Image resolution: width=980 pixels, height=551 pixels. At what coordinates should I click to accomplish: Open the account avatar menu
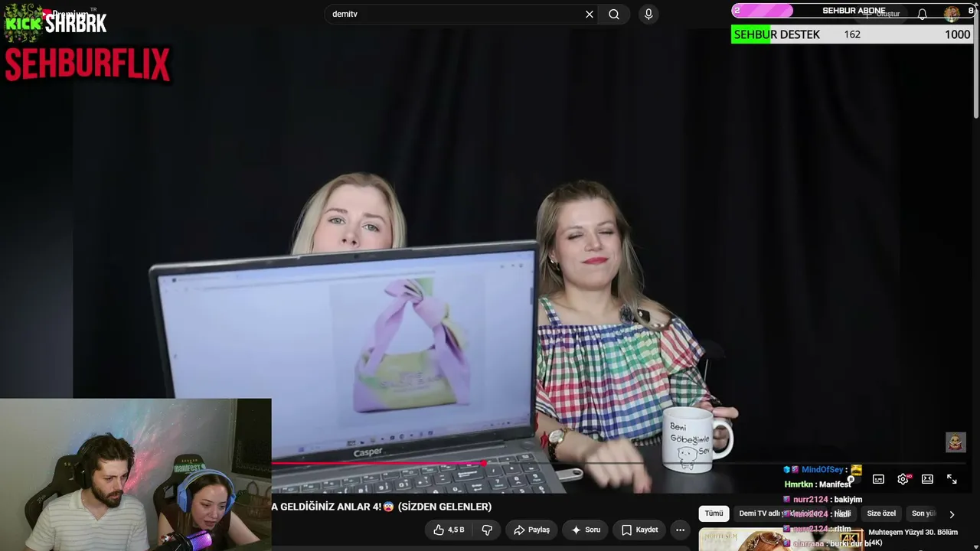(952, 14)
